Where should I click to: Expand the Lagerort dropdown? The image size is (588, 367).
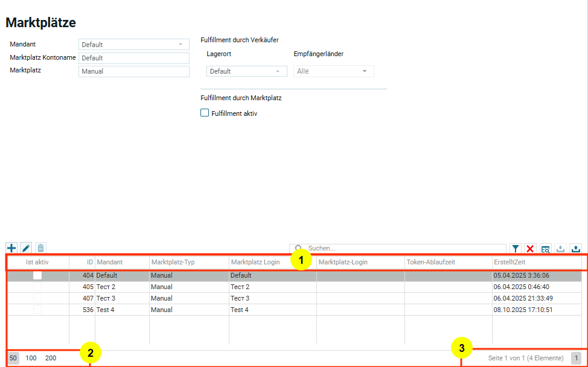(x=246, y=71)
